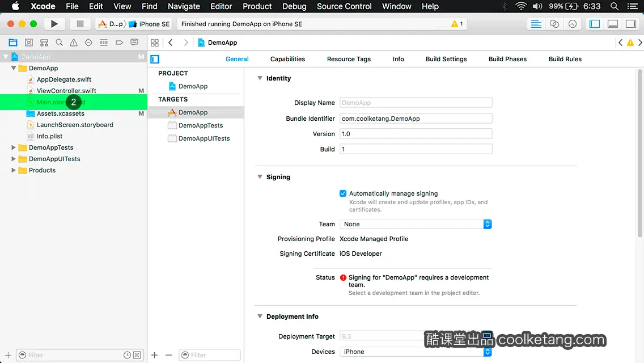Hide the project and targets list
The image size is (644, 363).
(x=155, y=59)
